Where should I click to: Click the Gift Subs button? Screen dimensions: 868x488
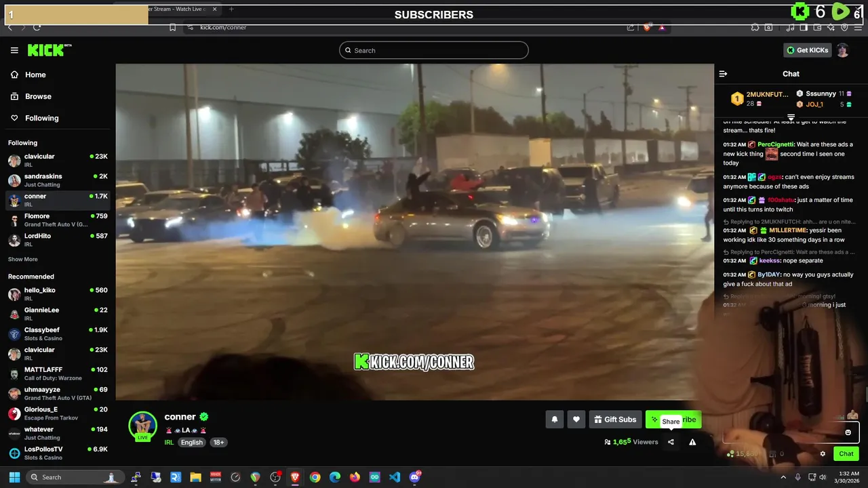point(615,420)
